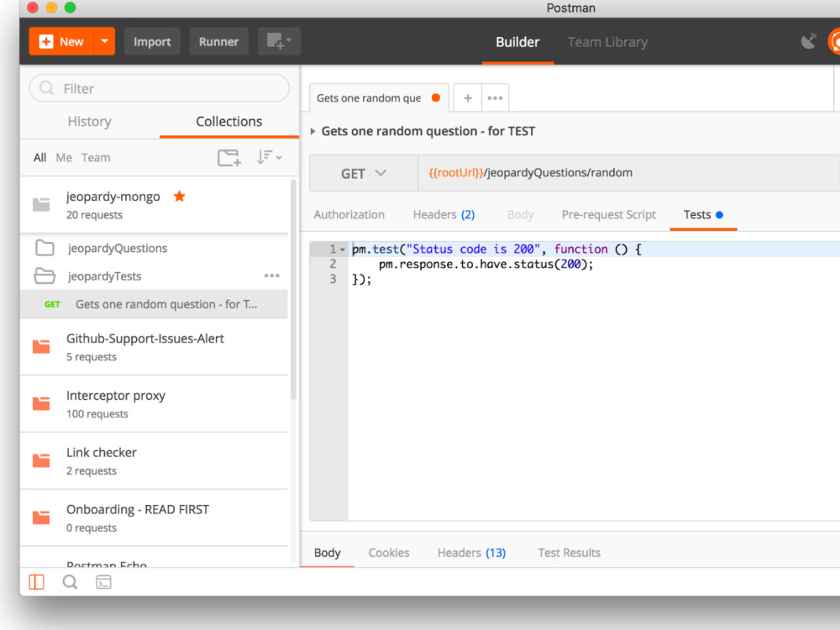
Task: Click the Interceptor proxy folder icon
Action: (41, 403)
